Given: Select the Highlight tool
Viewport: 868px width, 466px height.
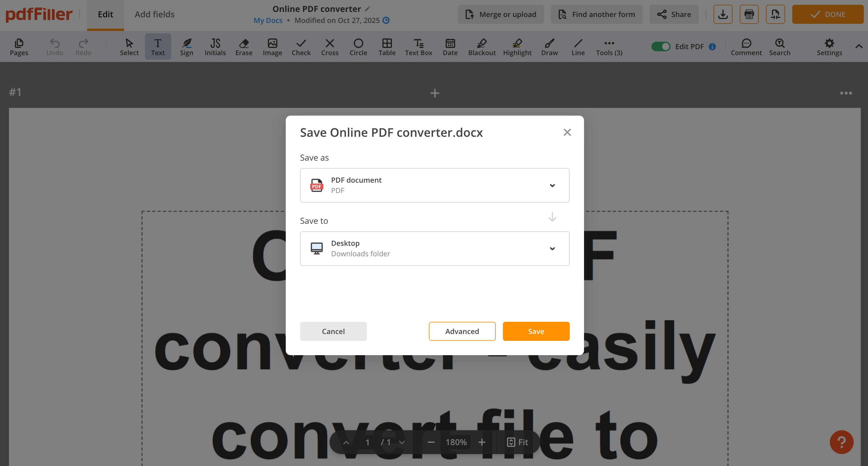Looking at the screenshot, I should click(x=517, y=47).
